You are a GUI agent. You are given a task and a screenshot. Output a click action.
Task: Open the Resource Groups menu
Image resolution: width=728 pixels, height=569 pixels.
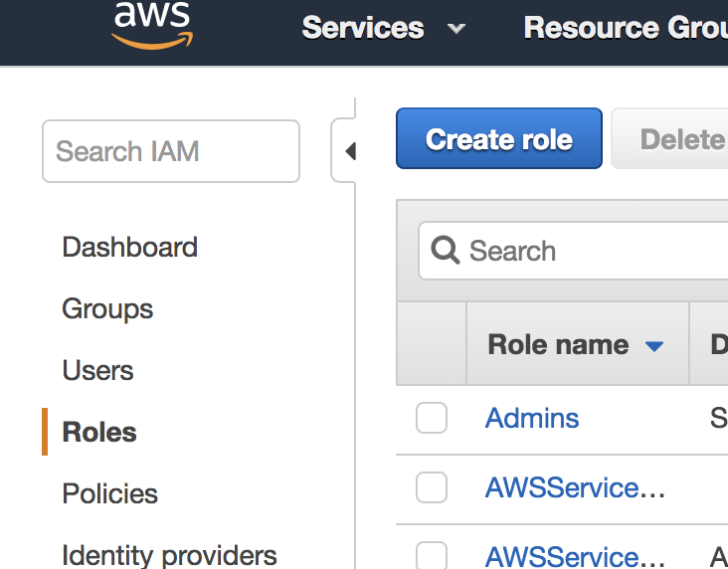(x=625, y=28)
